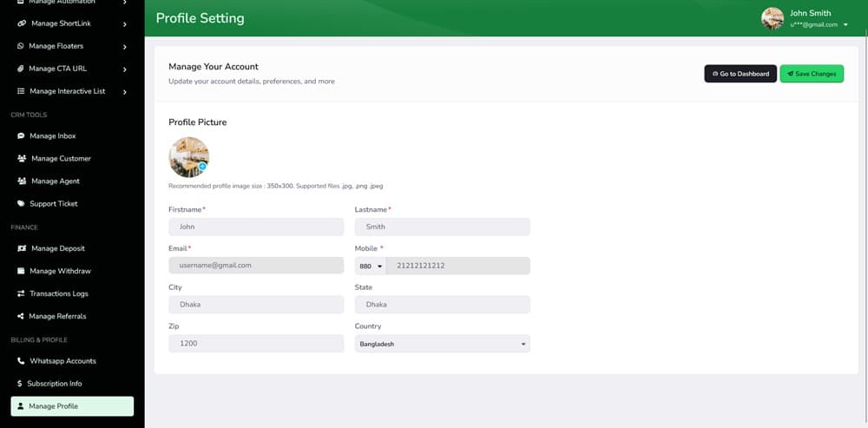
Task: Expand the Manage Floaters submenu arrow
Action: [x=124, y=46]
